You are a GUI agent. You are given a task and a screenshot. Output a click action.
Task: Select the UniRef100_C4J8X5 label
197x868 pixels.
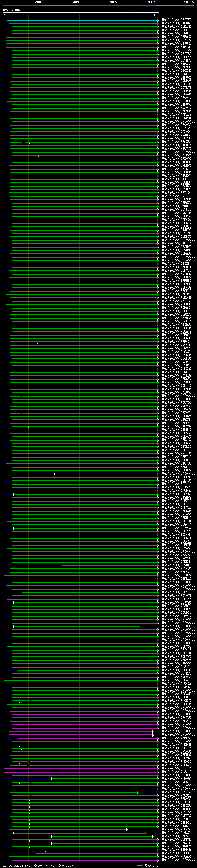pyautogui.click(x=176, y=43)
